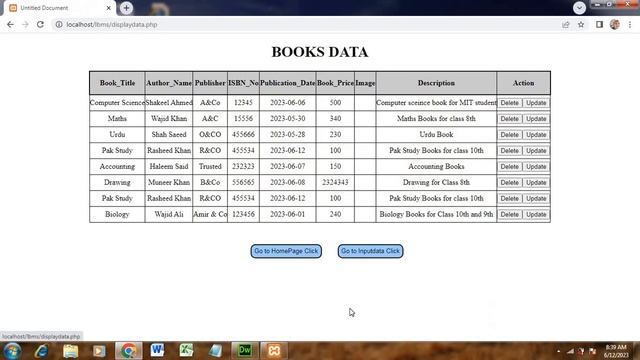The image size is (640, 360).
Task: Click Go to HomePage Click button
Action: [x=286, y=251]
